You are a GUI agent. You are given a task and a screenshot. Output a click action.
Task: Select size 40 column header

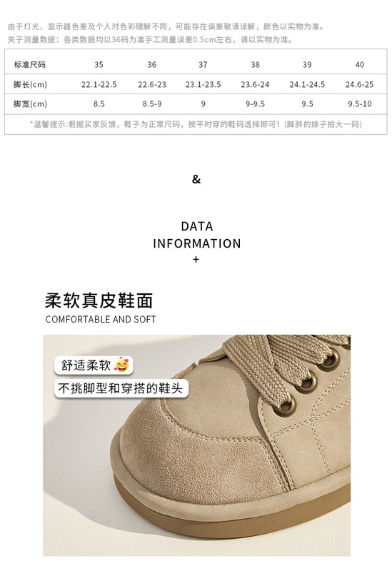(360, 64)
